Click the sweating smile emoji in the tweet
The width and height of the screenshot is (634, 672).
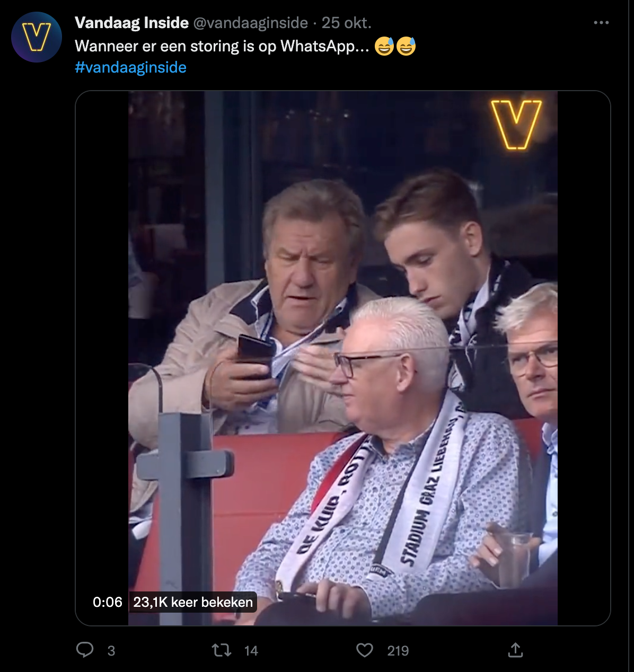pyautogui.click(x=385, y=46)
